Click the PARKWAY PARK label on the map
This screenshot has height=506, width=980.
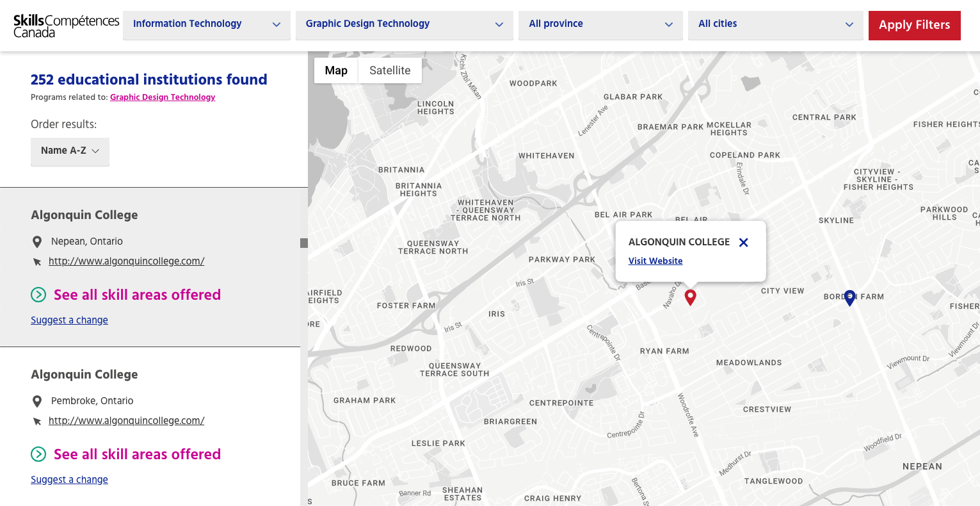click(x=562, y=259)
